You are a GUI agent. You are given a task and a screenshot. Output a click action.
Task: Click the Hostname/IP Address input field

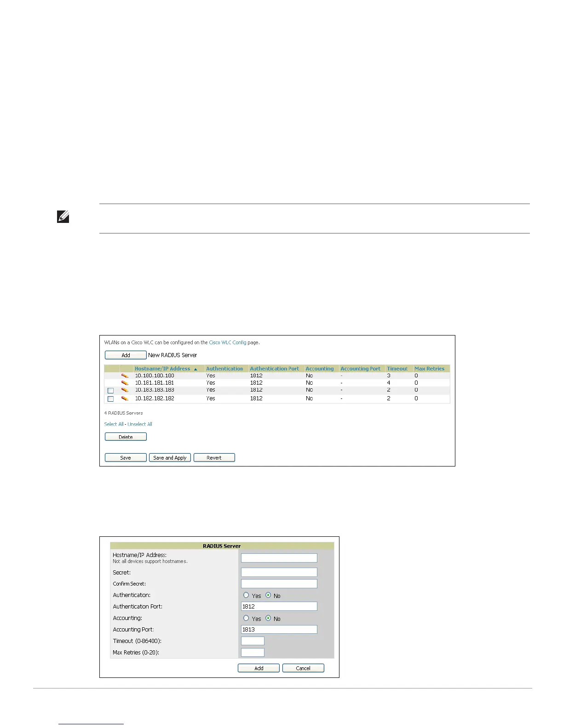pyautogui.click(x=279, y=558)
